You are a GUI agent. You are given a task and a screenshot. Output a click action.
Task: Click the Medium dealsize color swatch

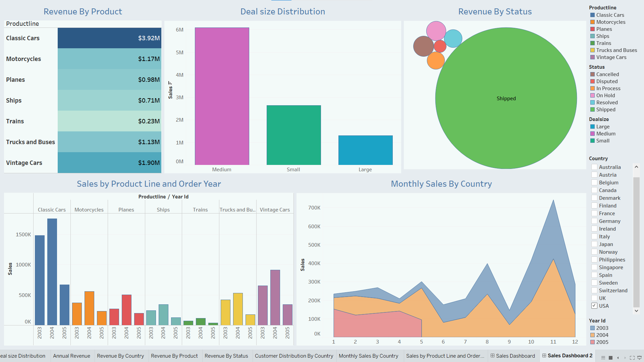(592, 134)
